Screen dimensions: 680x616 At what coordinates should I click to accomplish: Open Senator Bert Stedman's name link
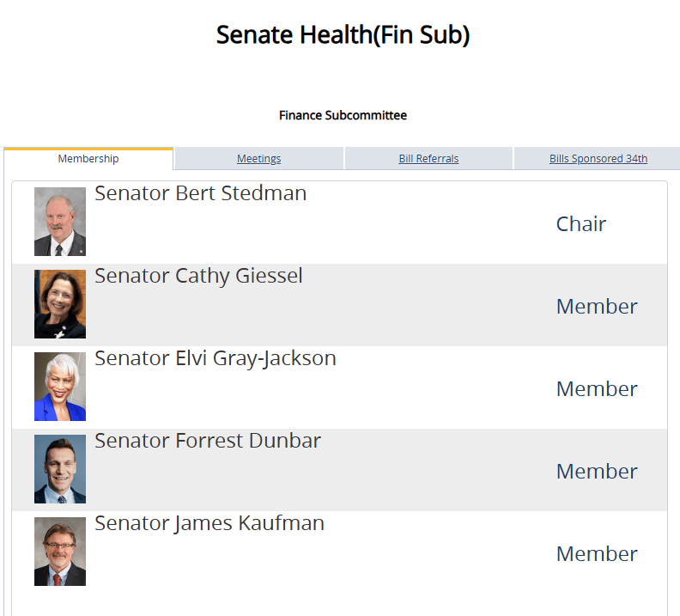[200, 193]
